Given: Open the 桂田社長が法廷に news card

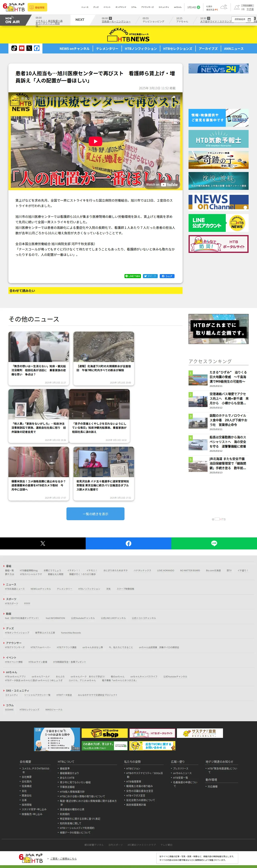Looking at the screenshot, I should (39, 358).
